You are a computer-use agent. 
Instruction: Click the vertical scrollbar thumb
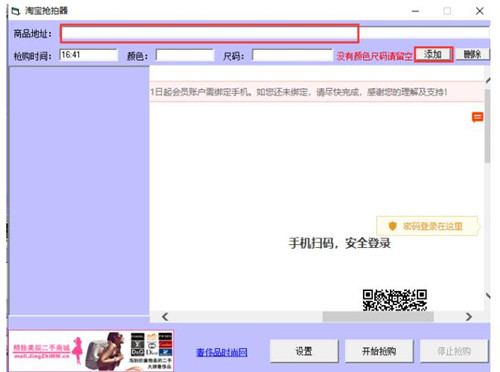[487, 126]
